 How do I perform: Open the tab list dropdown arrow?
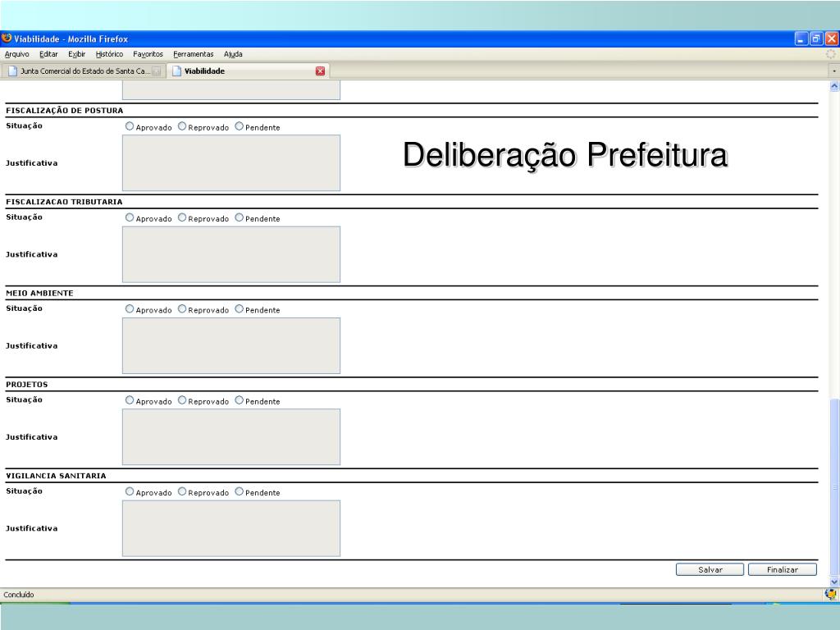834,71
